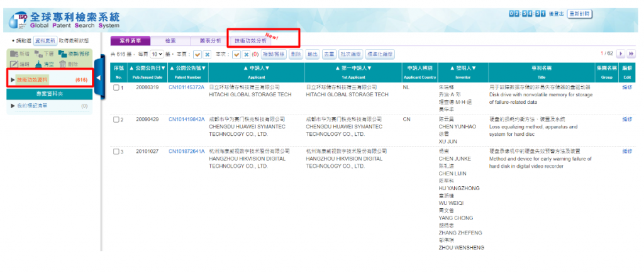Open the per-page count dropdown showing 10

[x=157, y=54]
